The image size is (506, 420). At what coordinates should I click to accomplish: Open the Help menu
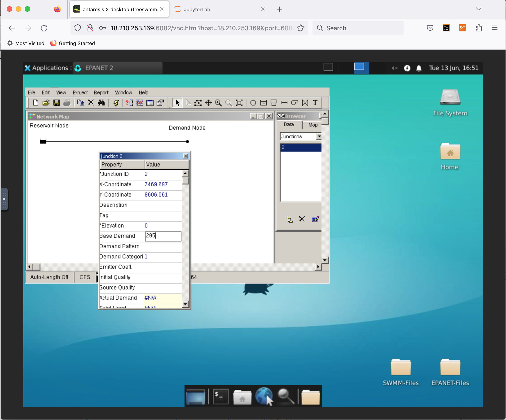coord(143,92)
